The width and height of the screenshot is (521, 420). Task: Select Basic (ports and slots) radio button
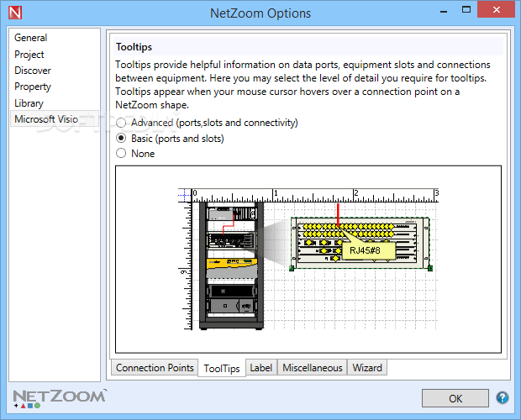(121, 138)
